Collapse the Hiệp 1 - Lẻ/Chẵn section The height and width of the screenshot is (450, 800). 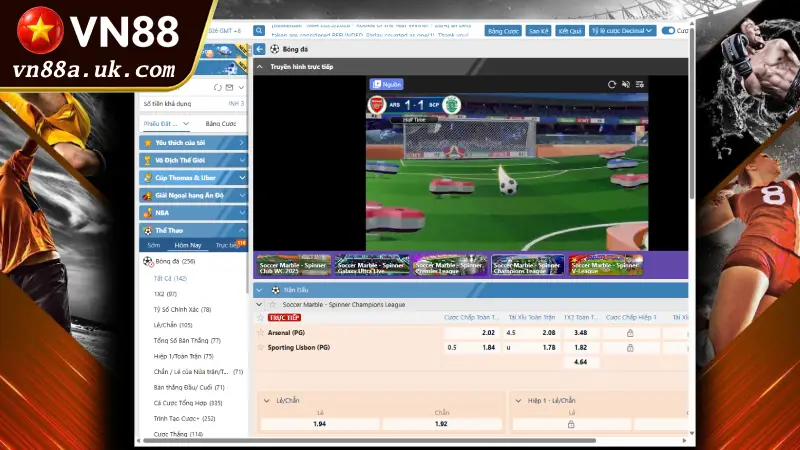coord(518,401)
